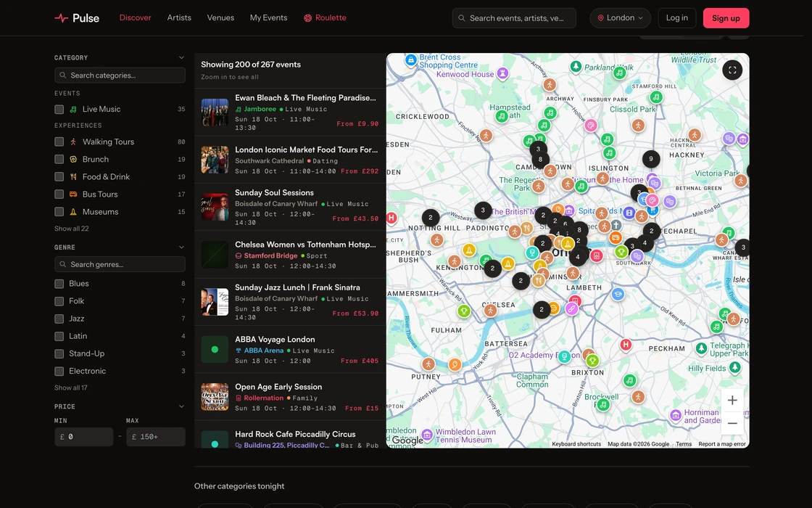The height and width of the screenshot is (508, 812).
Task: Click the green trophy marker in Fulham
Action: click(464, 311)
